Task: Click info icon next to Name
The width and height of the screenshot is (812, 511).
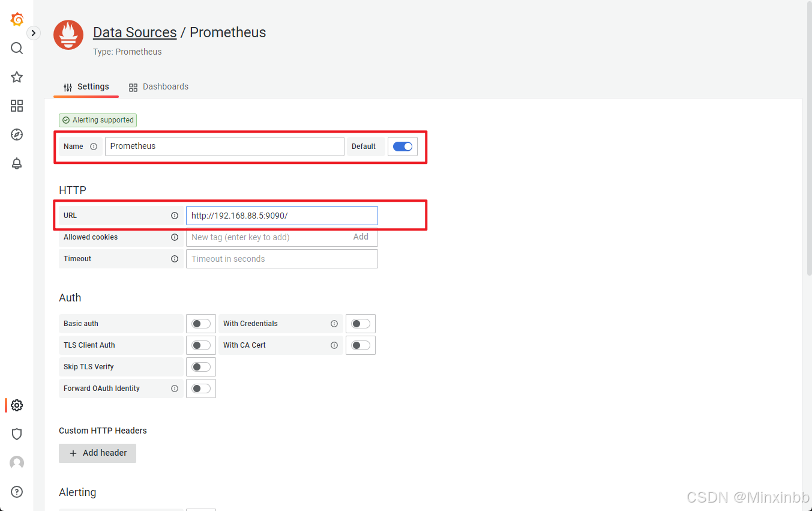Action: (x=94, y=147)
